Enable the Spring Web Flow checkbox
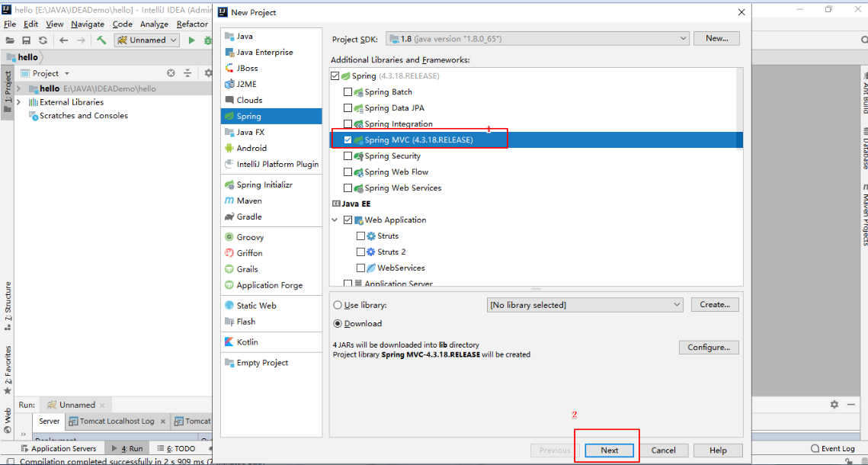Screen dimensions: 868x465 point(348,172)
